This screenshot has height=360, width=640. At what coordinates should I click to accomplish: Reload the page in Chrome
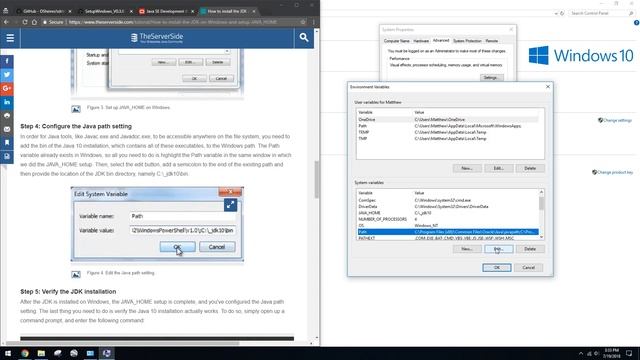25,22
